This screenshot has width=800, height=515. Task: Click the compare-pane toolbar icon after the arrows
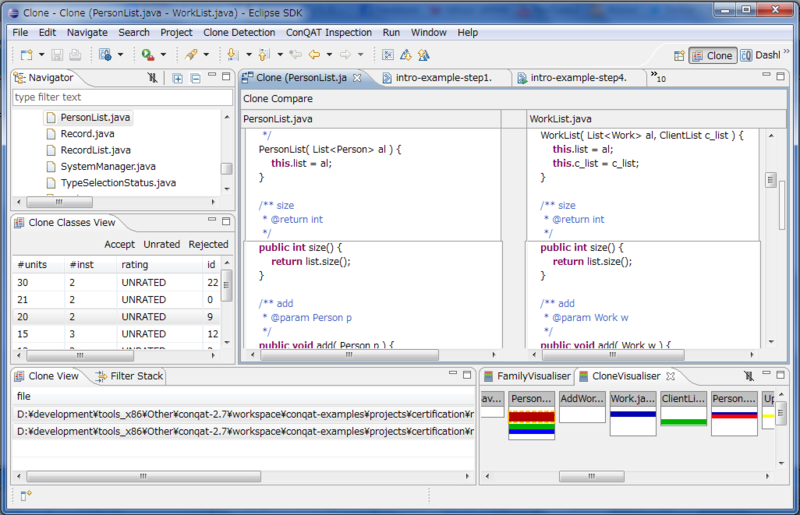tap(388, 55)
